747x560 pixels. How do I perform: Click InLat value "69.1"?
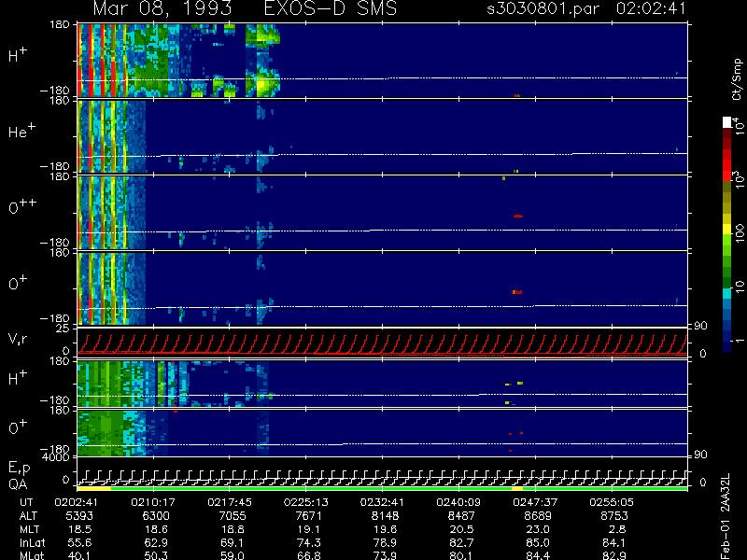point(232,543)
